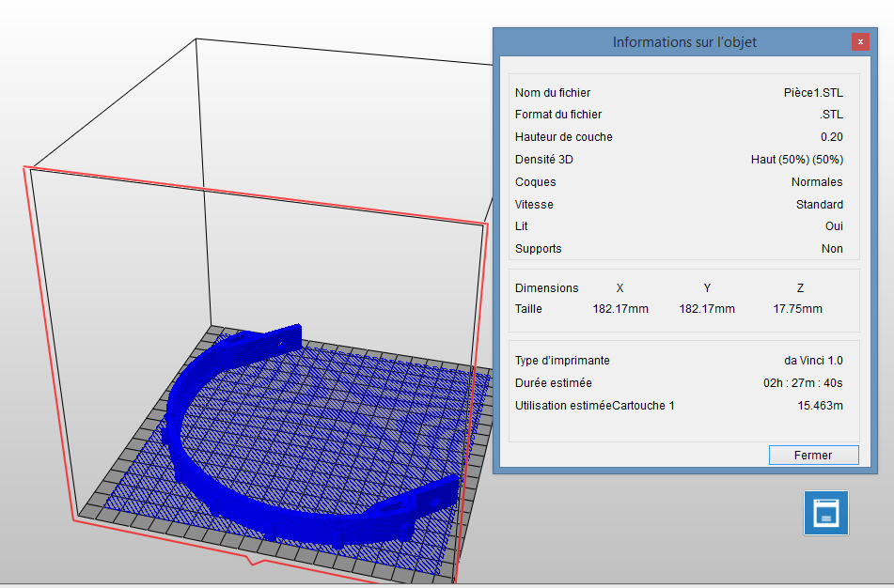
Task: Click the cartridge usage value 15.463m
Action: point(820,406)
